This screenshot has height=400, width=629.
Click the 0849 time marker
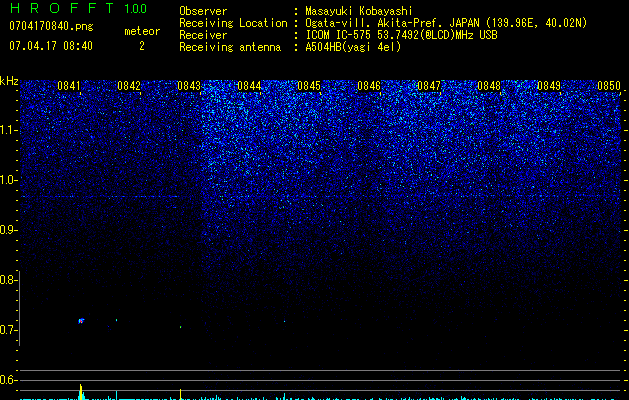(x=549, y=86)
